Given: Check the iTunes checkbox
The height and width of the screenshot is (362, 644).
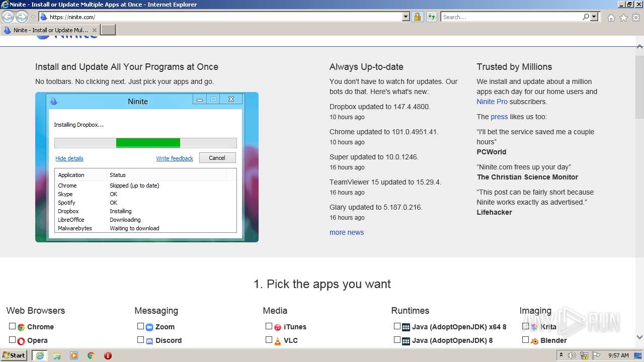Looking at the screenshot, I should [269, 326].
